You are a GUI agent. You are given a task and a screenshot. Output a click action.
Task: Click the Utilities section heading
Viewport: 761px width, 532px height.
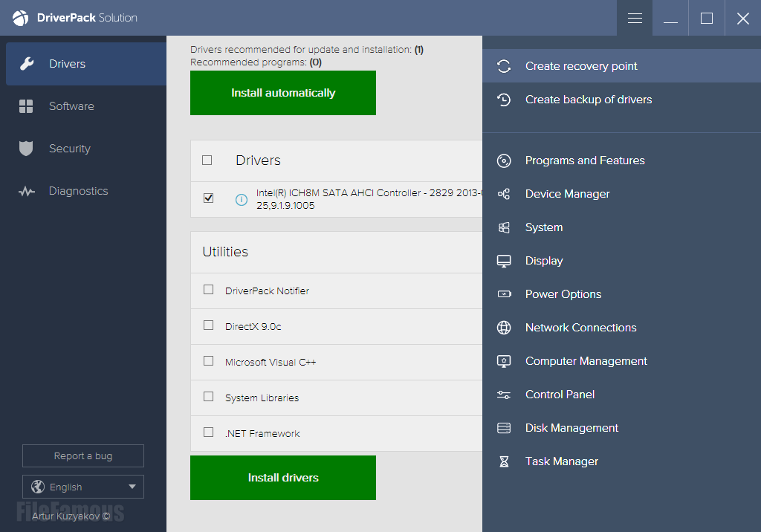pyautogui.click(x=225, y=252)
